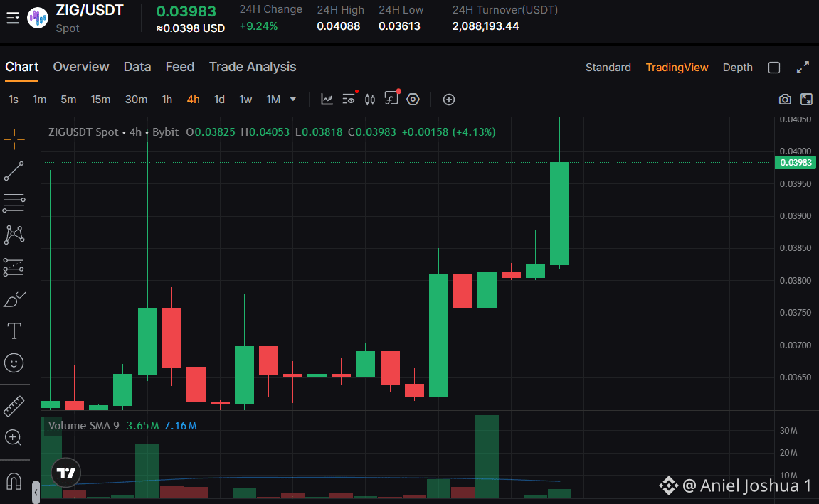Open the hamburger menu icon
Image resolution: width=819 pixels, height=504 pixels.
pos(13,18)
